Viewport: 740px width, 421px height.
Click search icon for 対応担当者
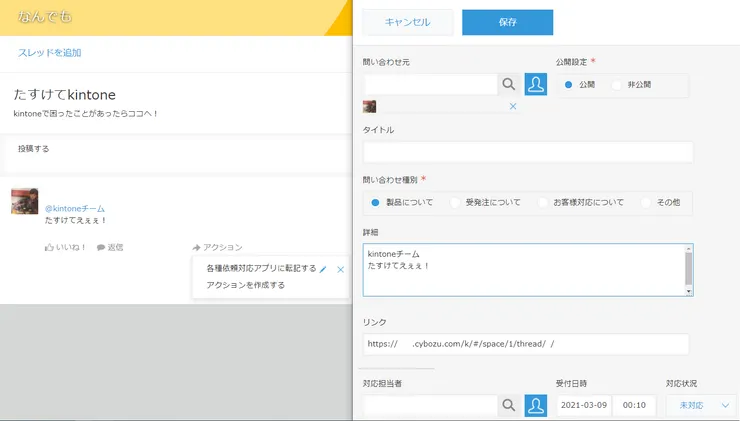click(x=508, y=405)
